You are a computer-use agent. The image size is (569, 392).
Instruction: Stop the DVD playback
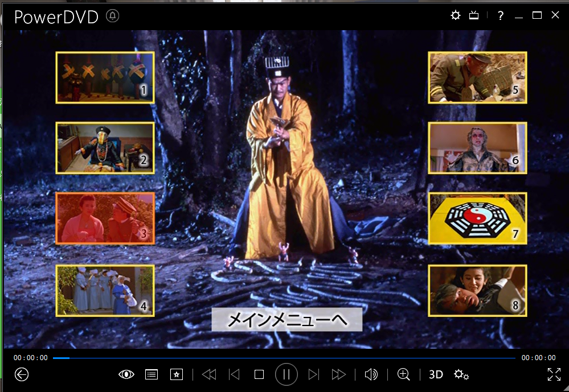click(x=259, y=374)
